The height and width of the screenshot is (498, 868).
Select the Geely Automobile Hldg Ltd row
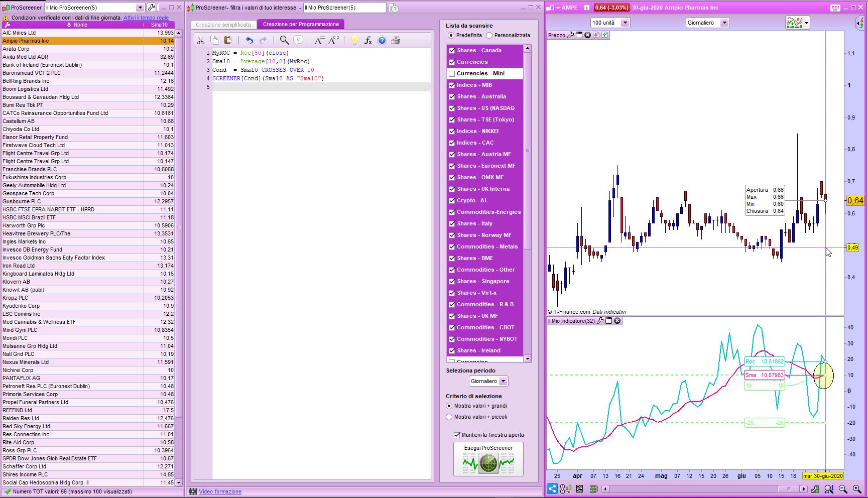(88, 185)
